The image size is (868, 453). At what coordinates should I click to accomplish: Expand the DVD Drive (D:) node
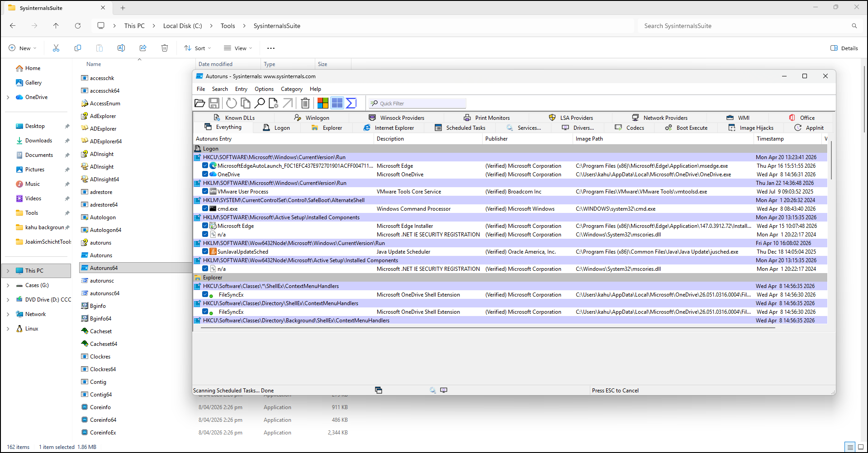(x=8, y=300)
